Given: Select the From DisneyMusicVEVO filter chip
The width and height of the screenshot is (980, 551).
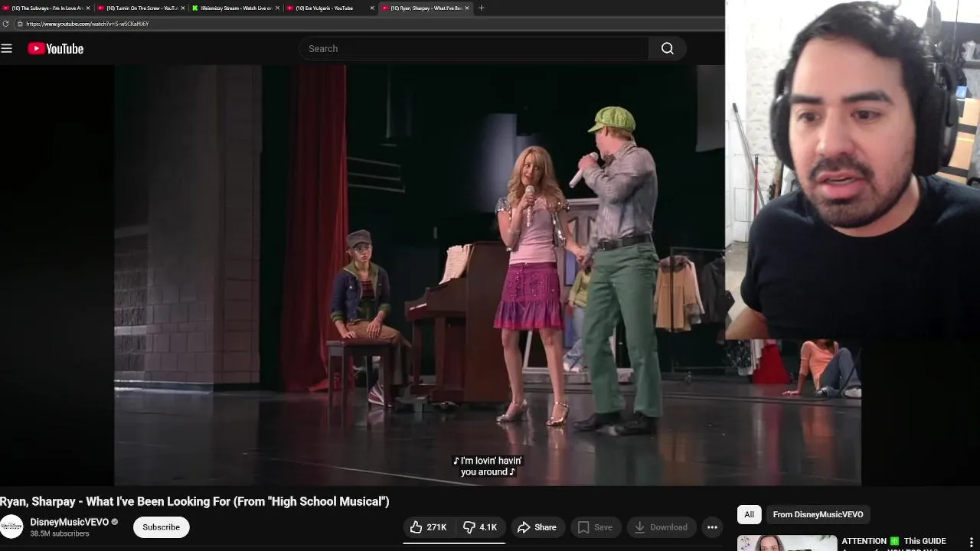Looking at the screenshot, I should tap(818, 514).
